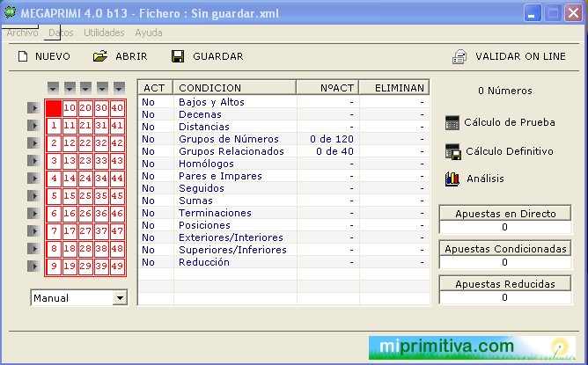
Task: Toggle number 36 in the grid
Action: [101, 213]
